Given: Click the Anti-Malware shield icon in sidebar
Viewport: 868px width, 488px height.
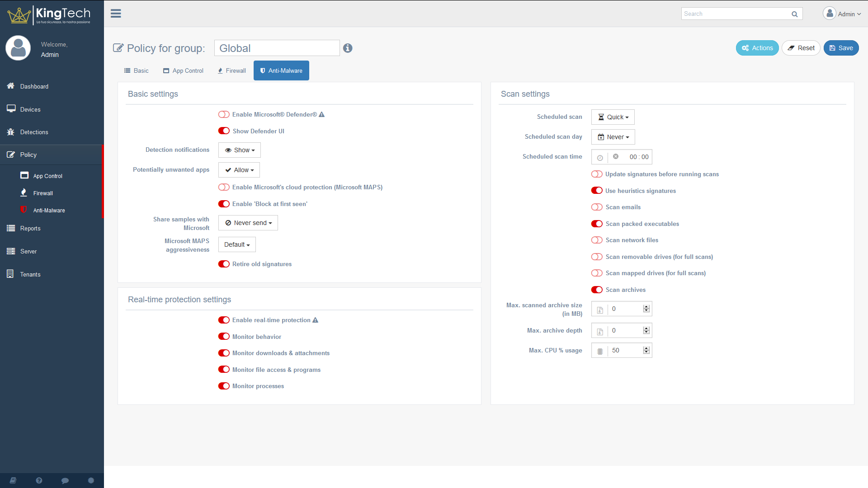Looking at the screenshot, I should coord(24,210).
